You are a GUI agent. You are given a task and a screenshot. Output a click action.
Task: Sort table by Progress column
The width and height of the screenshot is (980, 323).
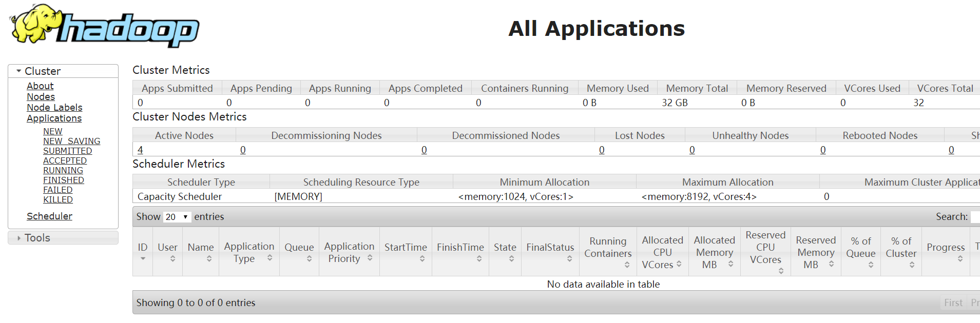click(x=946, y=252)
